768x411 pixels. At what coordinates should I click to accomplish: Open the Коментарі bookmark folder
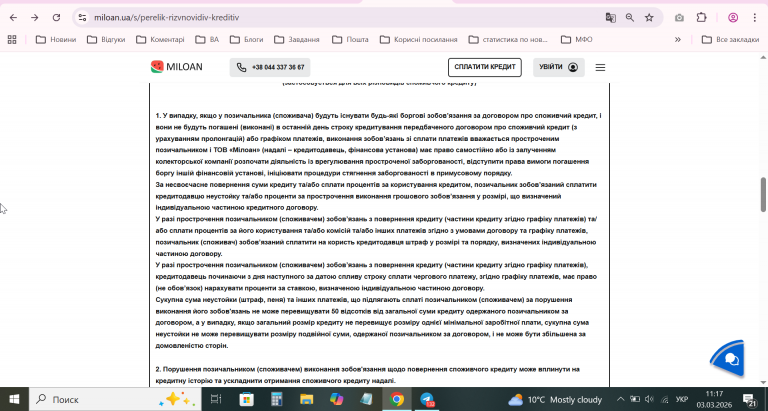point(160,40)
